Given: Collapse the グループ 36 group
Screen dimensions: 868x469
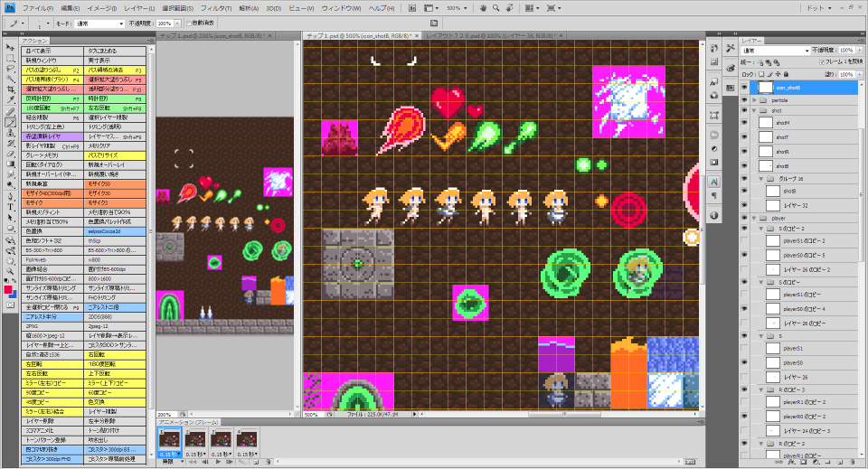Looking at the screenshot, I should [761, 179].
